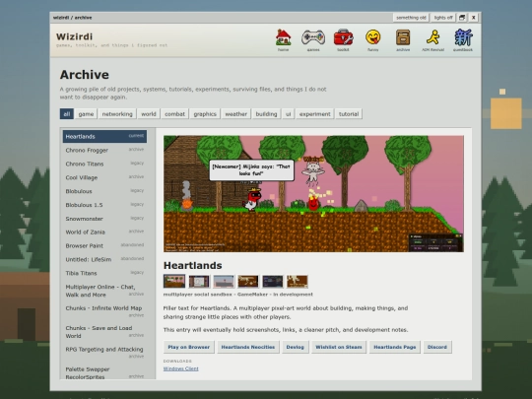The height and width of the screenshot is (399, 532).
Task: Filter archive by 'tutorial' tag
Action: click(349, 114)
